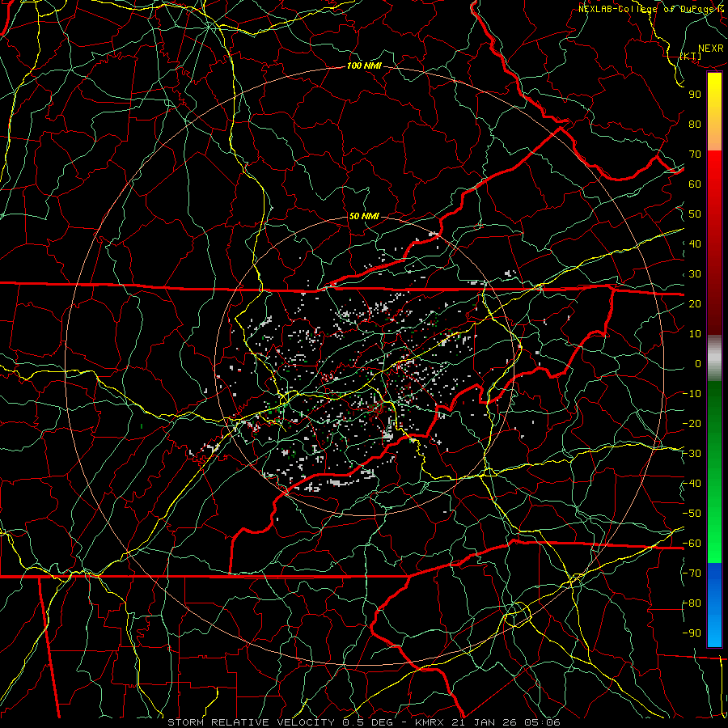Click the -30 scale label
The width and height of the screenshot is (728, 728).
[692, 454]
